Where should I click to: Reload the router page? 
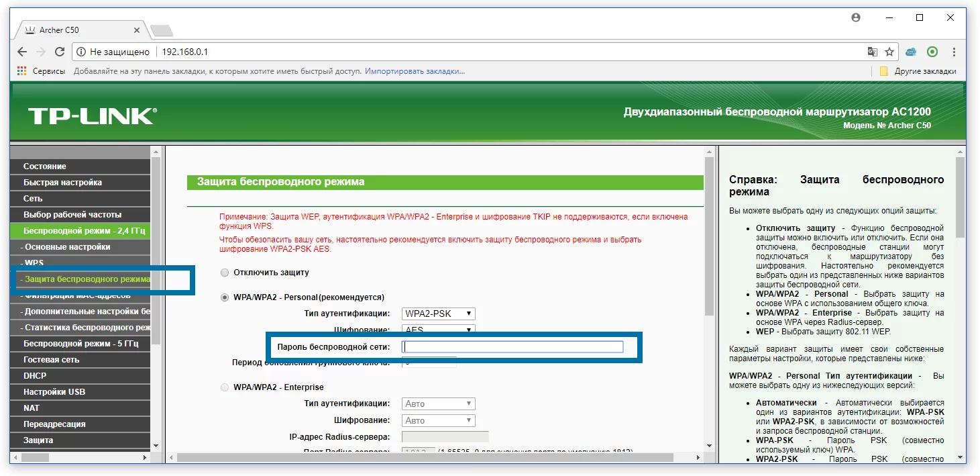point(60,52)
